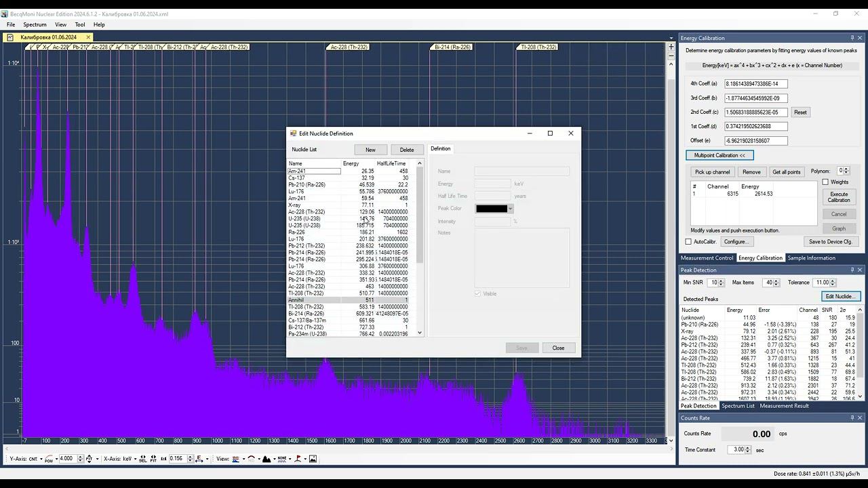Open the POW scale dropdown arrow
868x488 pixels.
click(x=56, y=459)
